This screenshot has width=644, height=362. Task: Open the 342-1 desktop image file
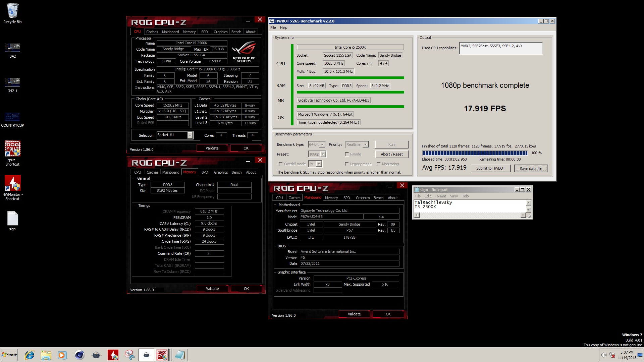(12, 85)
